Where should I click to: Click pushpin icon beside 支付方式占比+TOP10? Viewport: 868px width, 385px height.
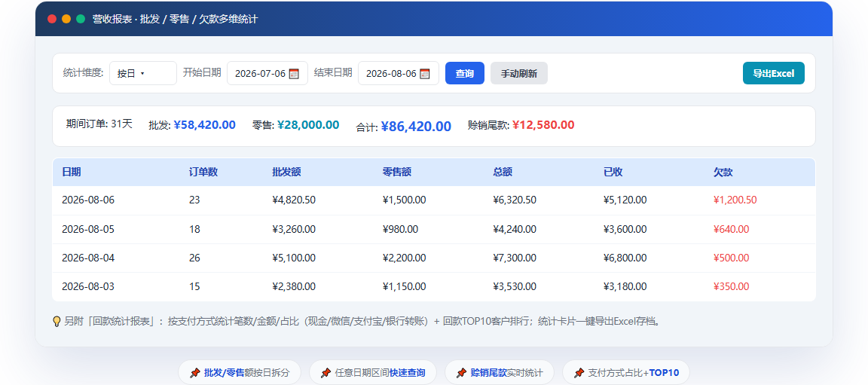[x=579, y=373]
